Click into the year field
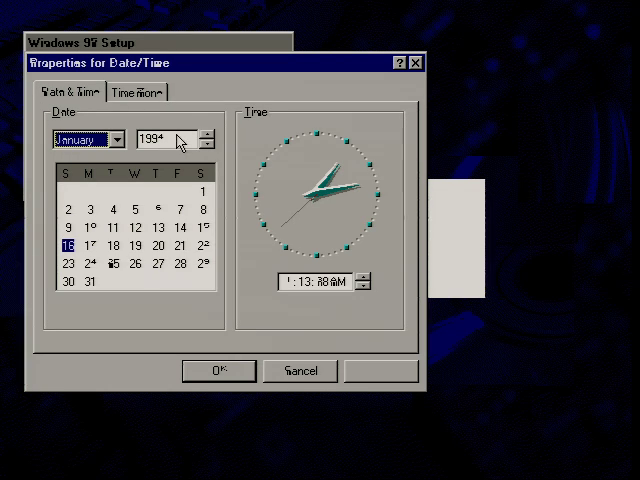640x480 pixels. click(167, 139)
